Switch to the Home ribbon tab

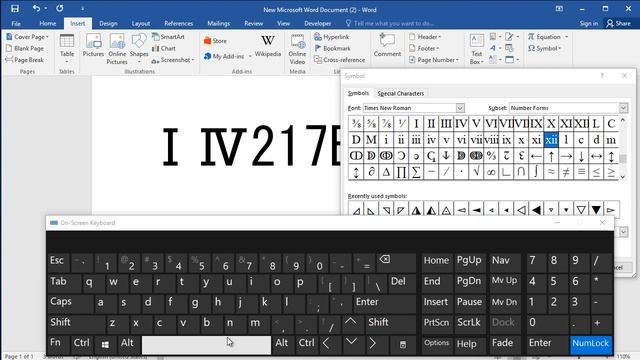point(48,23)
